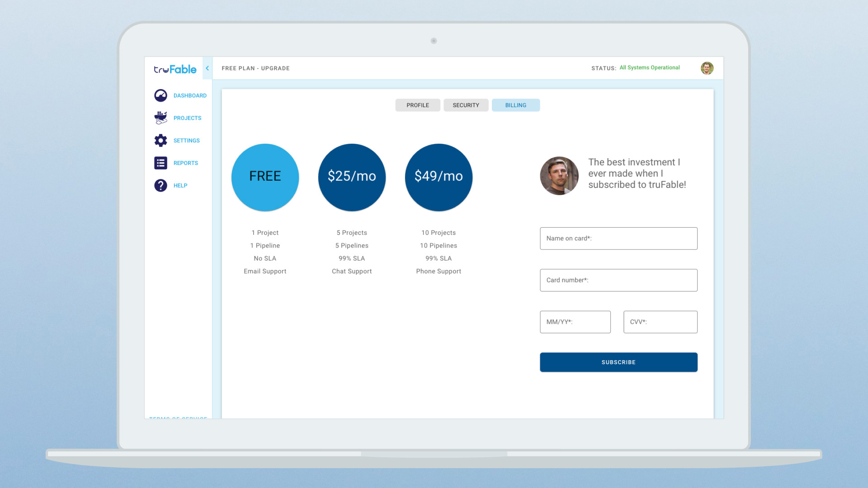Image resolution: width=868 pixels, height=488 pixels.
Task: Select the $25/mo plan circle
Action: click(x=352, y=177)
